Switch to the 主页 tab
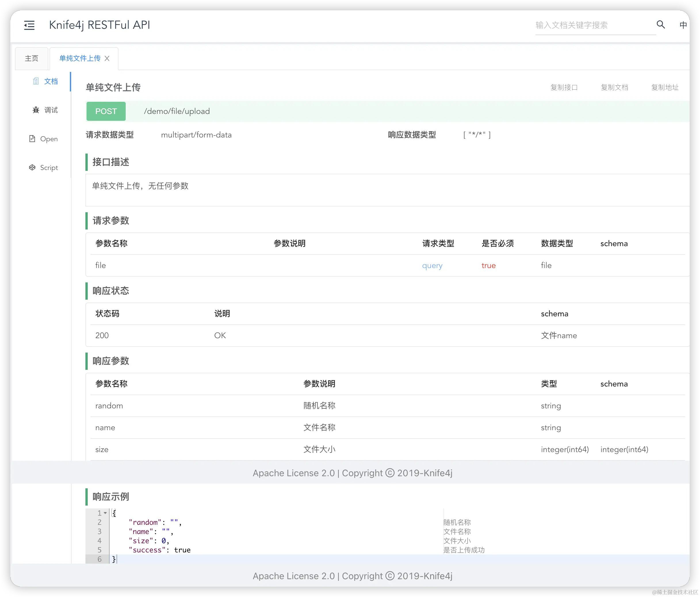700x597 pixels. click(31, 58)
